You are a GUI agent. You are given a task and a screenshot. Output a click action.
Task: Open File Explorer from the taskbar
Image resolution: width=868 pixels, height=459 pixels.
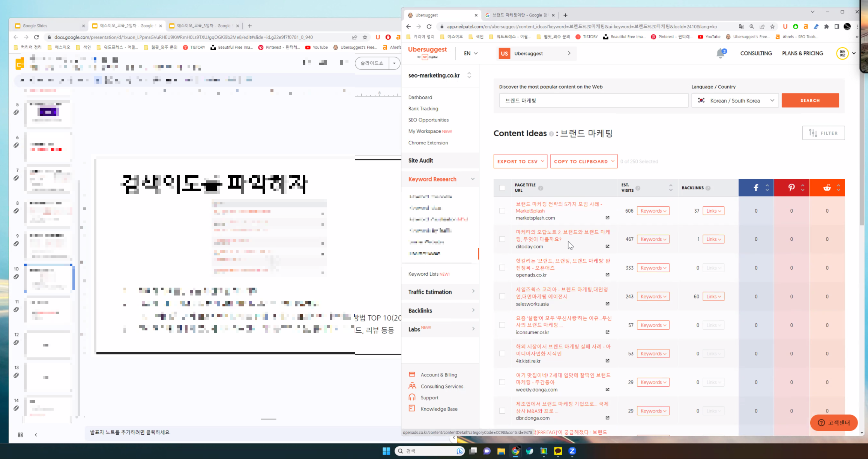pos(501,451)
